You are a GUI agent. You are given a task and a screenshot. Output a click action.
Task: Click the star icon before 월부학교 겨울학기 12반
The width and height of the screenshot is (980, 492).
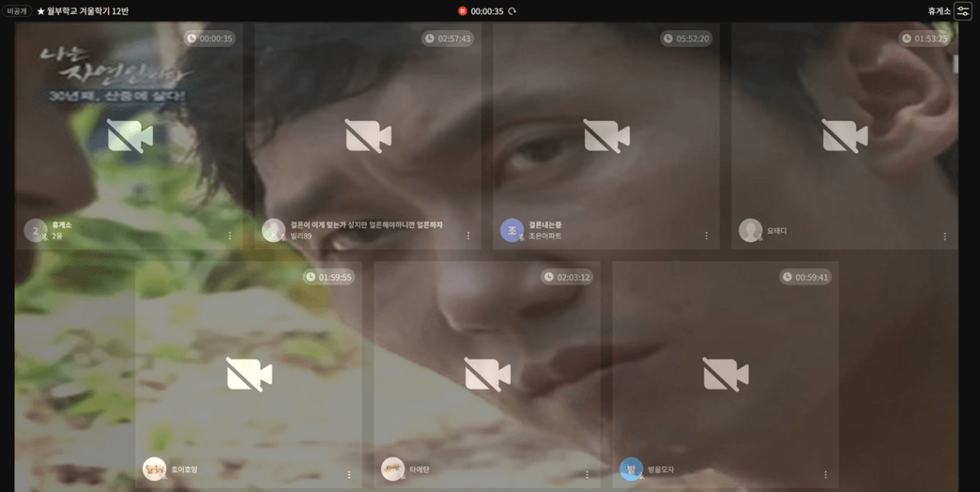tap(40, 11)
